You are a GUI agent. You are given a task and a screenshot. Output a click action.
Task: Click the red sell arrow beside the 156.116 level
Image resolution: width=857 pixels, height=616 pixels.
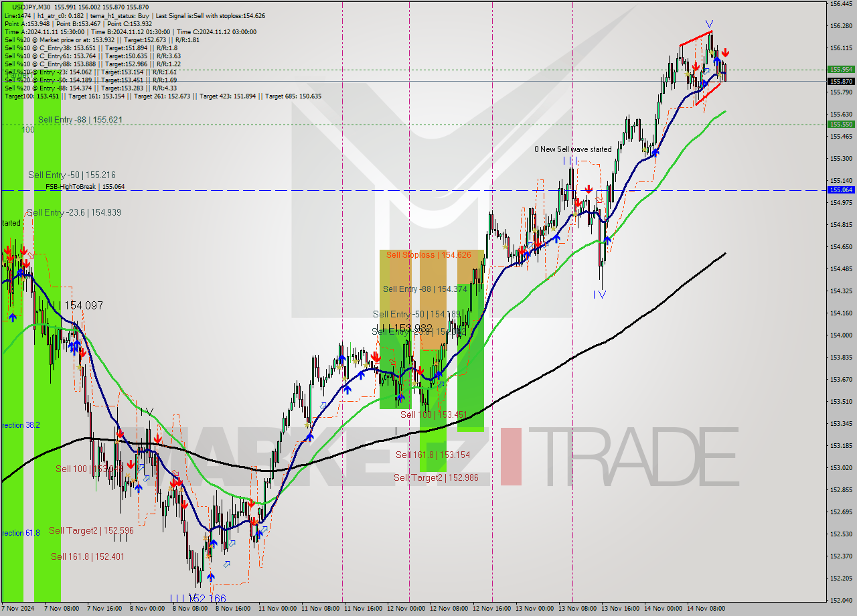pos(725,52)
